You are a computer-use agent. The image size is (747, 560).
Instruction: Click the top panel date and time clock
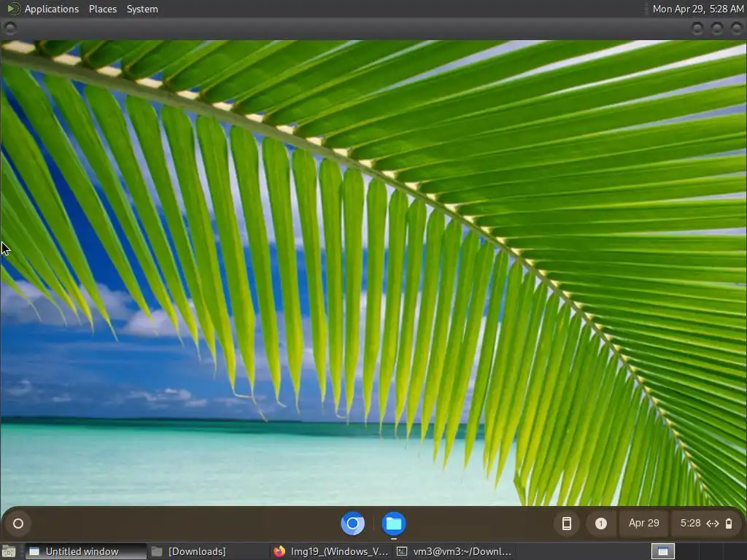(x=697, y=9)
